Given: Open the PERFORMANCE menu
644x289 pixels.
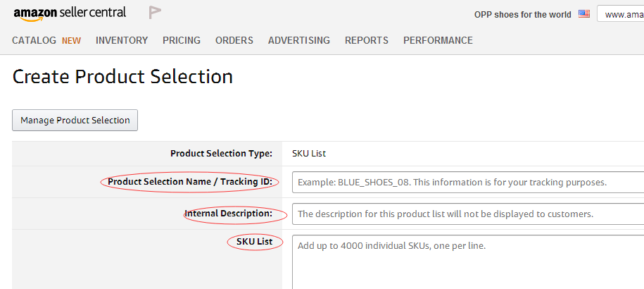Looking at the screenshot, I should [x=438, y=40].
